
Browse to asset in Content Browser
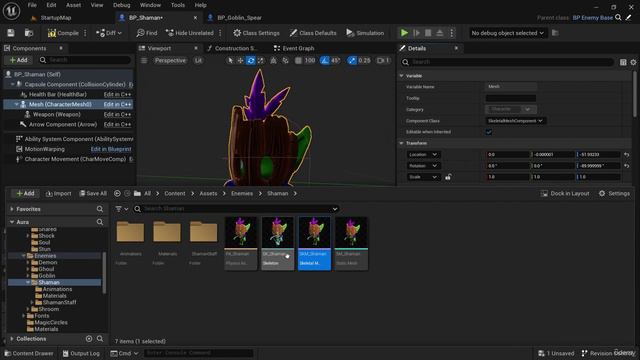coord(29,33)
